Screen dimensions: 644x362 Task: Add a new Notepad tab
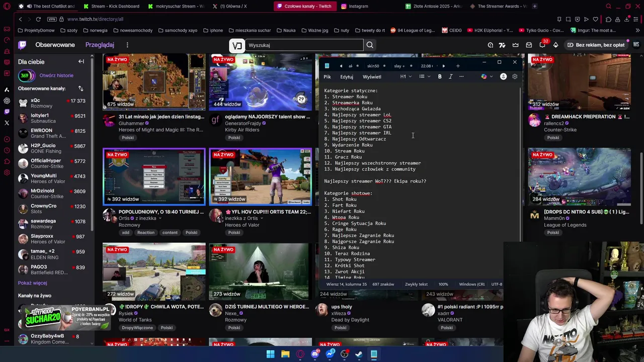click(458, 66)
